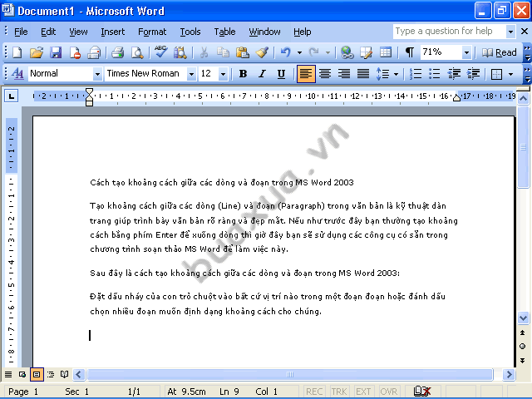Click the ruler tab selector L button
The height and width of the screenshot is (399, 532).
pos(11,96)
